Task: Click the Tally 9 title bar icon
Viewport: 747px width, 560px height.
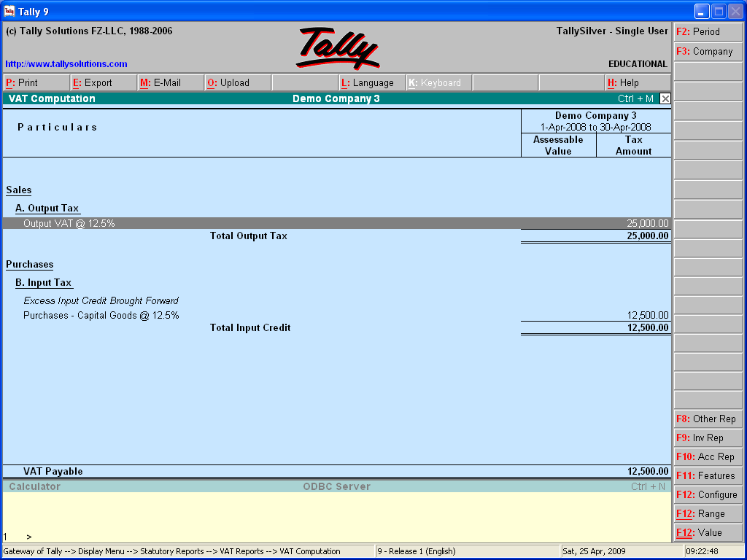Action: click(x=9, y=11)
